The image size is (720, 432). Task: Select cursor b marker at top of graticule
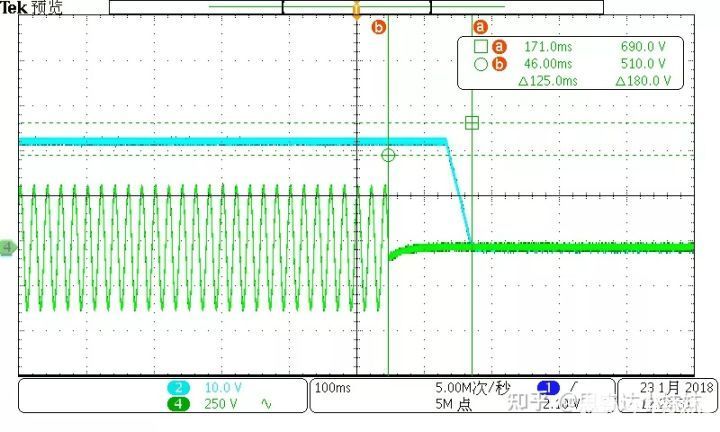pyautogui.click(x=378, y=27)
